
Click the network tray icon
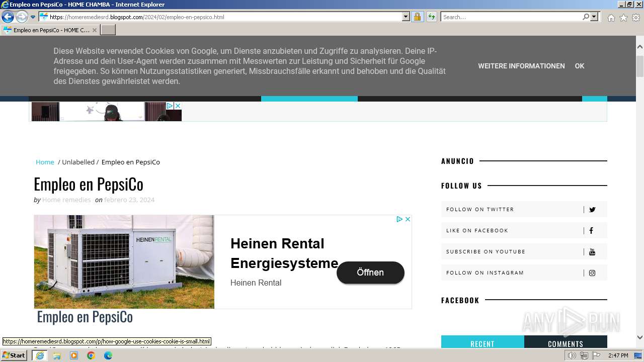pyautogui.click(x=584, y=355)
